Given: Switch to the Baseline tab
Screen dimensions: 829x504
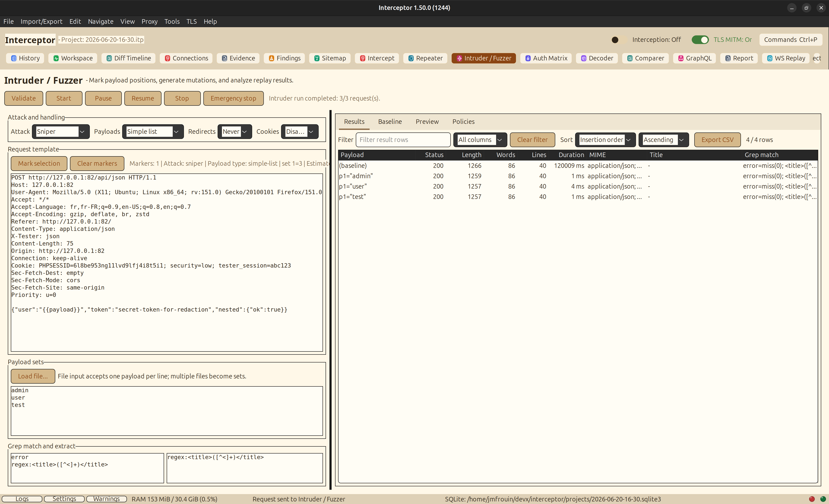Looking at the screenshot, I should (390, 121).
